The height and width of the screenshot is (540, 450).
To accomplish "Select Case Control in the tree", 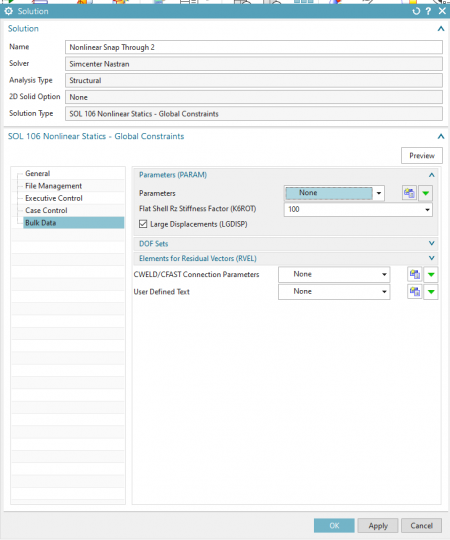I will 46,210.
